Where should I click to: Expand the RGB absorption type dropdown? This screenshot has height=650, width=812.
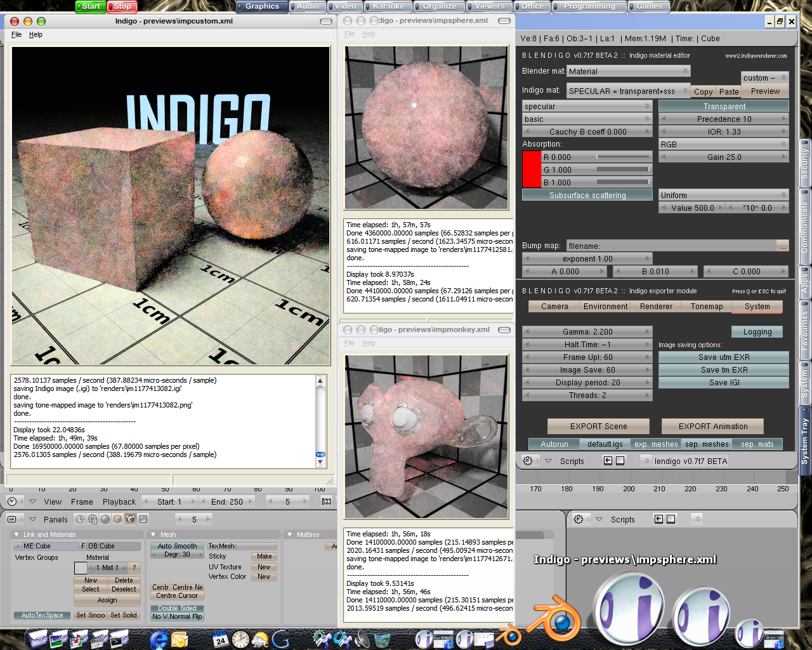(x=724, y=144)
